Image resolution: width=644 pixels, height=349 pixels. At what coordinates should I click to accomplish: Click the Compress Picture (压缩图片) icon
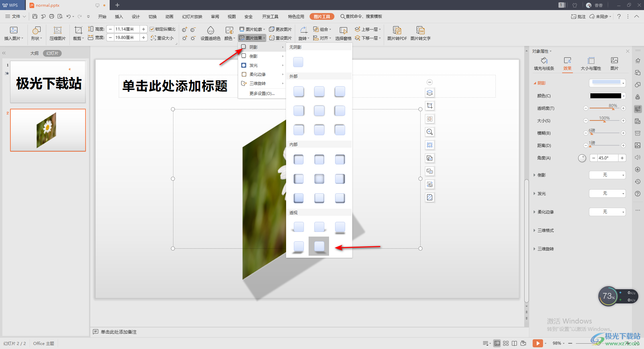58,30
